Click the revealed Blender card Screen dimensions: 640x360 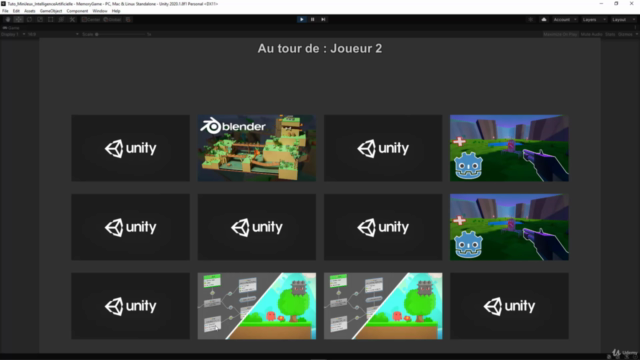(257, 148)
